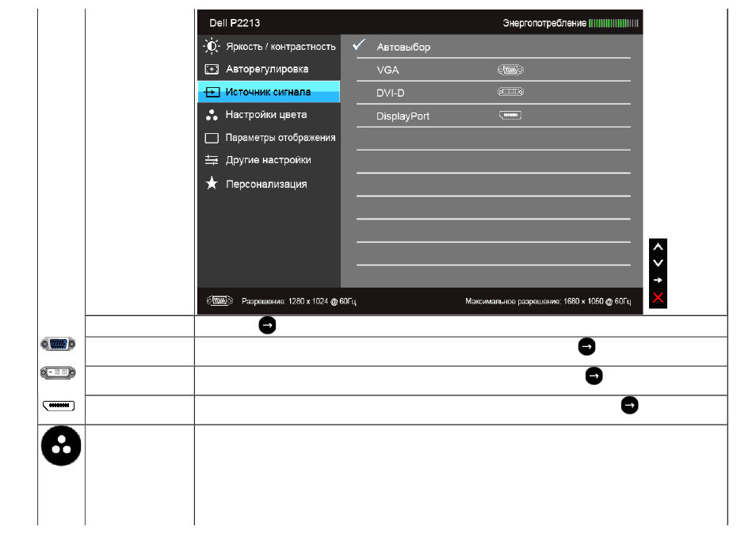Viewport: 756px width, 534px height.
Task: Click down arrow OSD navigation button
Action: [x=658, y=263]
